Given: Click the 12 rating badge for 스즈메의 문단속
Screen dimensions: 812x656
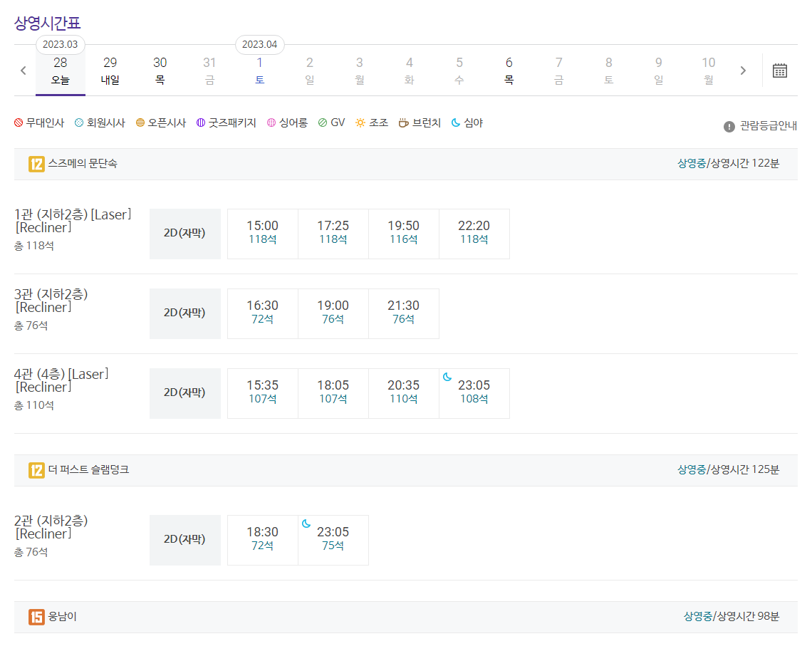Looking at the screenshot, I should click(x=36, y=164).
